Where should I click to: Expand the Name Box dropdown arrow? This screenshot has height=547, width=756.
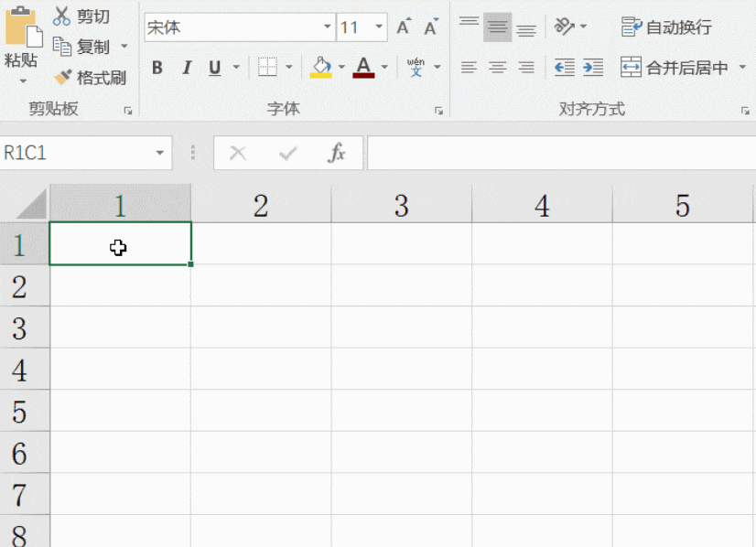coord(159,154)
